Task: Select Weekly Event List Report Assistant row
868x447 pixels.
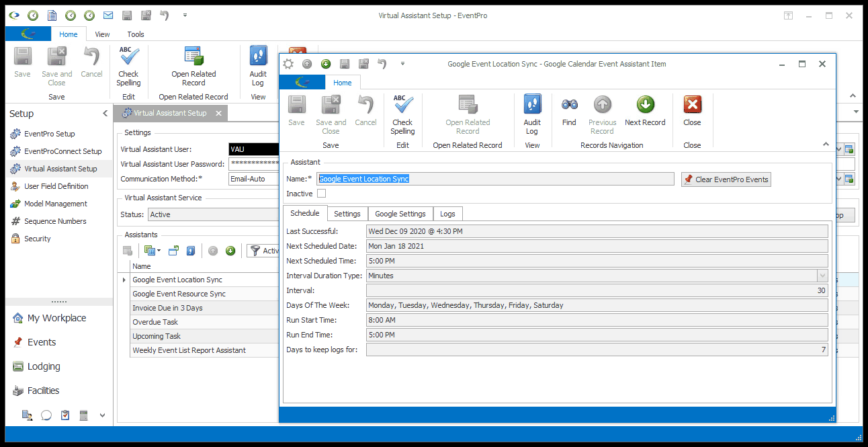Action: (x=204, y=350)
